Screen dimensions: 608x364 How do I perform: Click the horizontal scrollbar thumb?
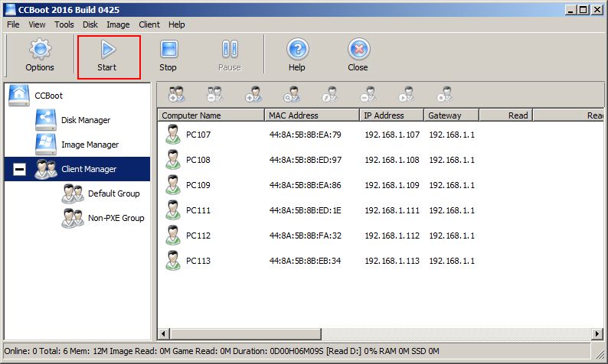pyautogui.click(x=245, y=333)
